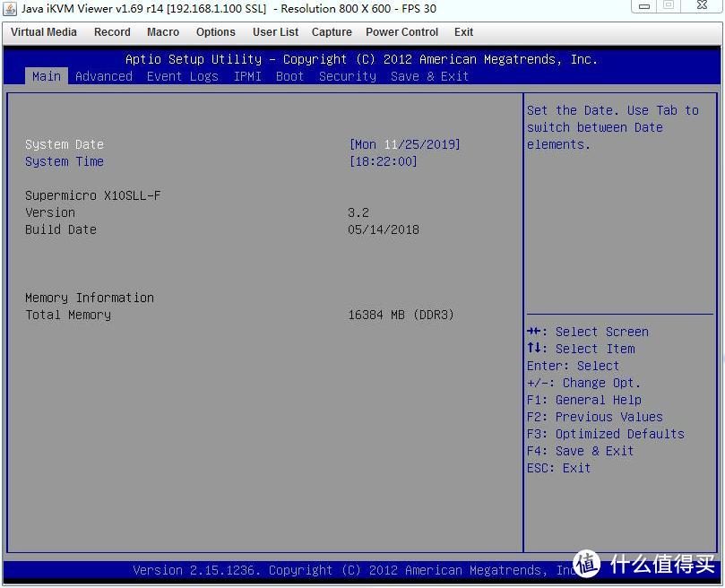The width and height of the screenshot is (725, 588).
Task: Open the Save & Exit tab
Action: (x=429, y=76)
